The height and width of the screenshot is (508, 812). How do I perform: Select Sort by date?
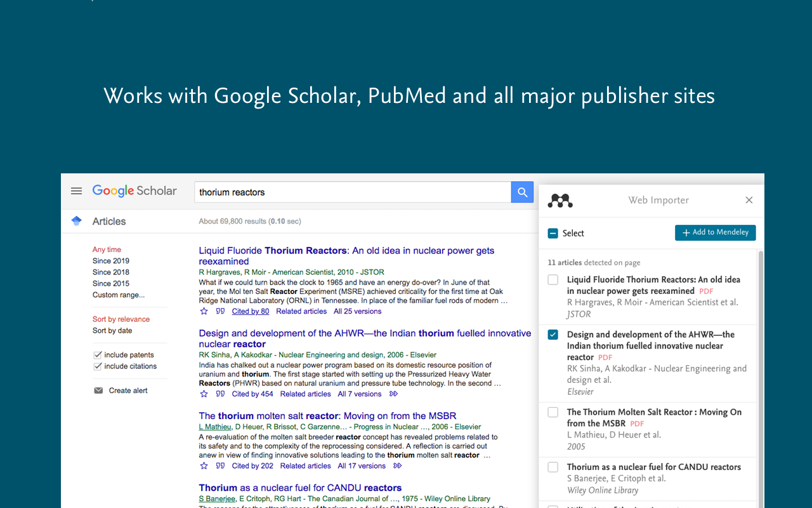point(112,330)
